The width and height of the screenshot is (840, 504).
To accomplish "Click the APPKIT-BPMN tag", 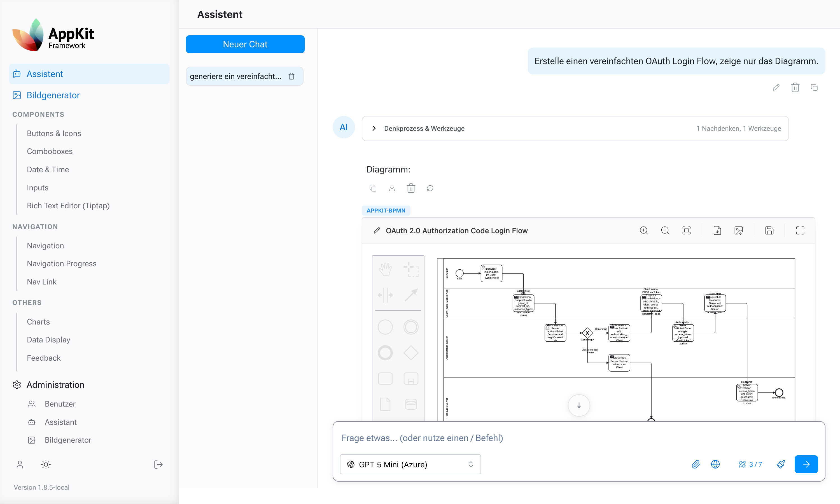I will click(386, 211).
